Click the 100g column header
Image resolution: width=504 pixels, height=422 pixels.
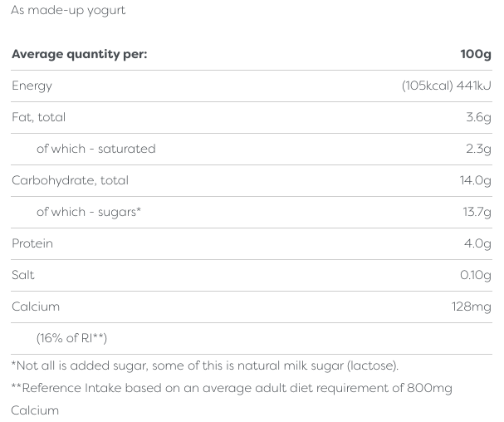click(476, 55)
